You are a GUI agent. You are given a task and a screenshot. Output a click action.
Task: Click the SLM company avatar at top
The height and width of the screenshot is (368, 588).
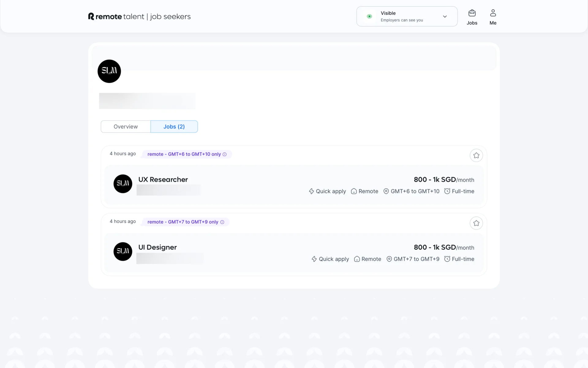[x=109, y=71]
